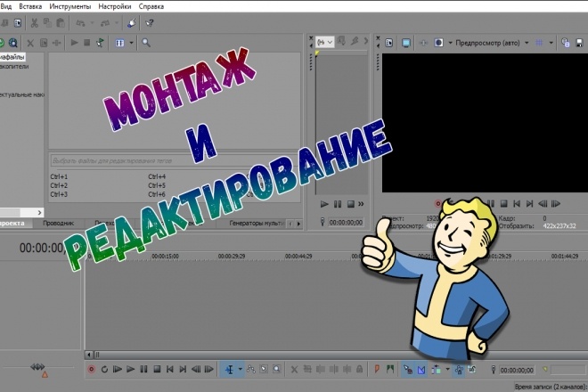Screen dimensions: 588x392
Task: Click the Copy icon in the main toolbar
Action: point(47,23)
